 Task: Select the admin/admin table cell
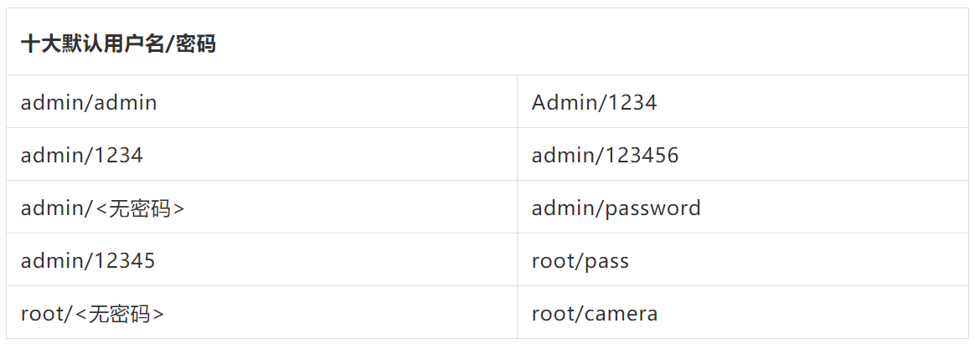[x=89, y=103]
